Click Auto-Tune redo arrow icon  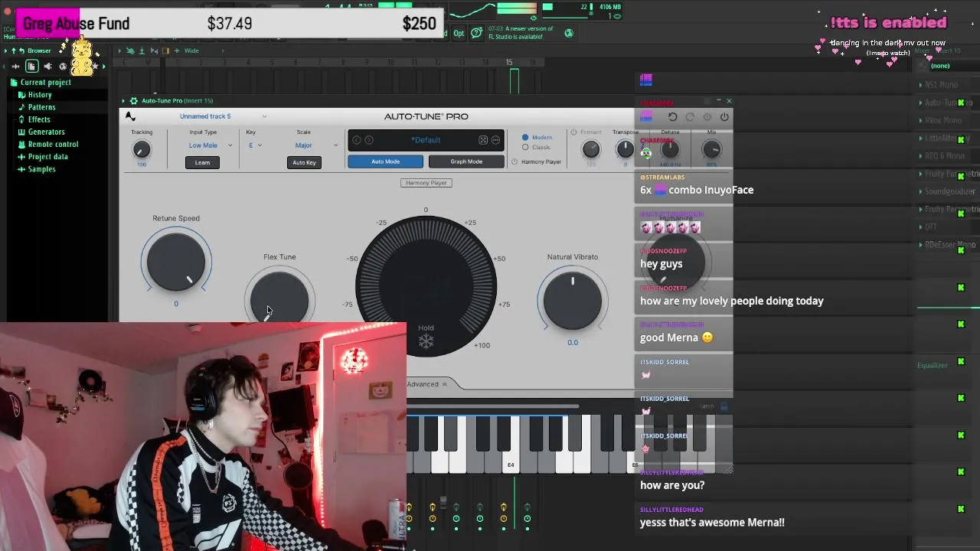[x=690, y=117]
